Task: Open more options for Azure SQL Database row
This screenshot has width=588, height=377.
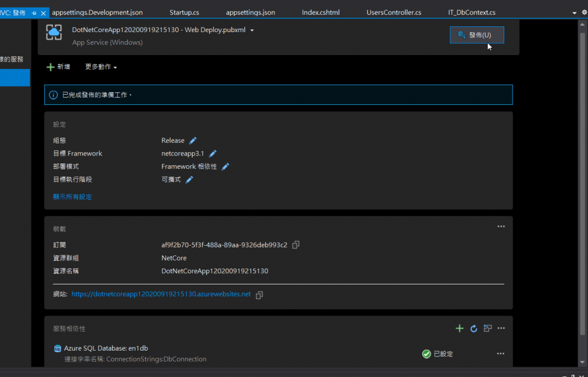Action: click(500, 354)
